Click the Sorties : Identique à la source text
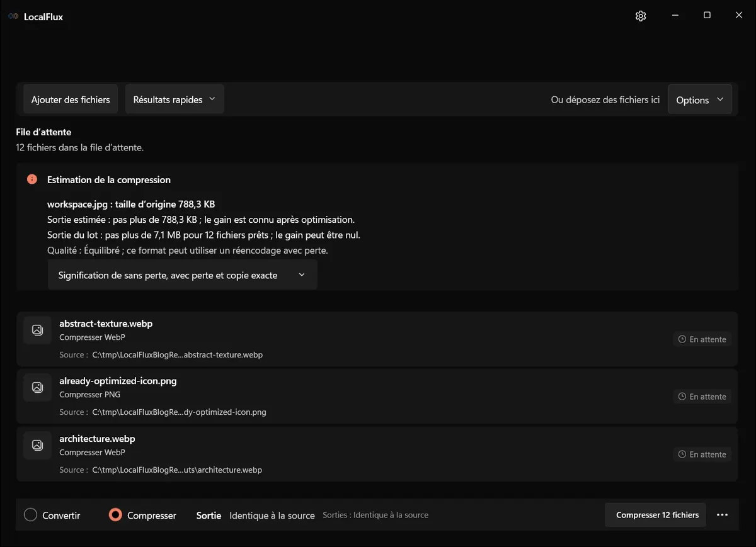Screen dimensions: 756x547 (x=375, y=515)
